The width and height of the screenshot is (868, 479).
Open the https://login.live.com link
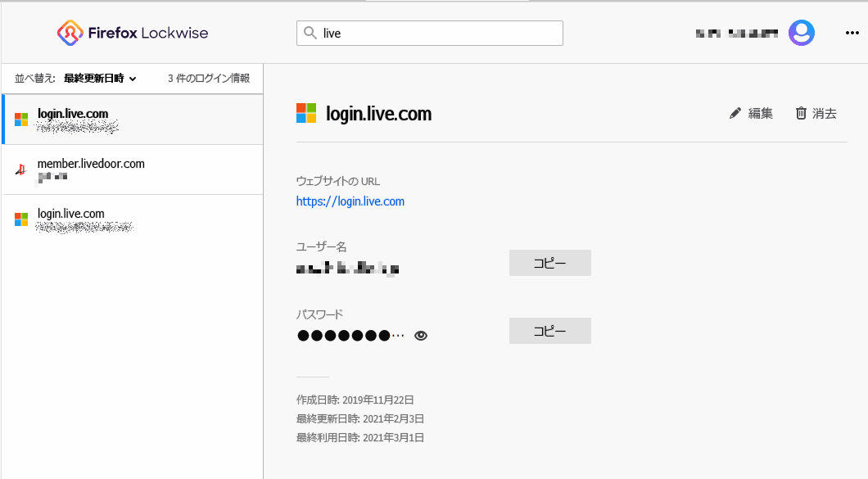pos(350,201)
